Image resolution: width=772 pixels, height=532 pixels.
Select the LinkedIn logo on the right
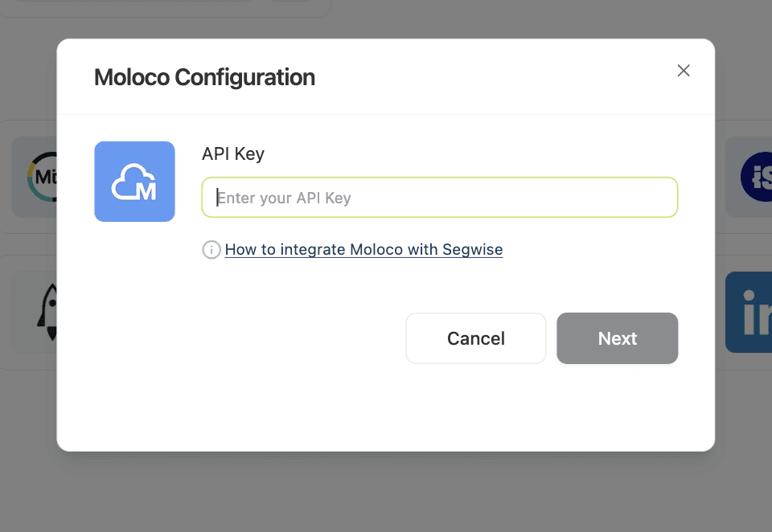point(749,313)
